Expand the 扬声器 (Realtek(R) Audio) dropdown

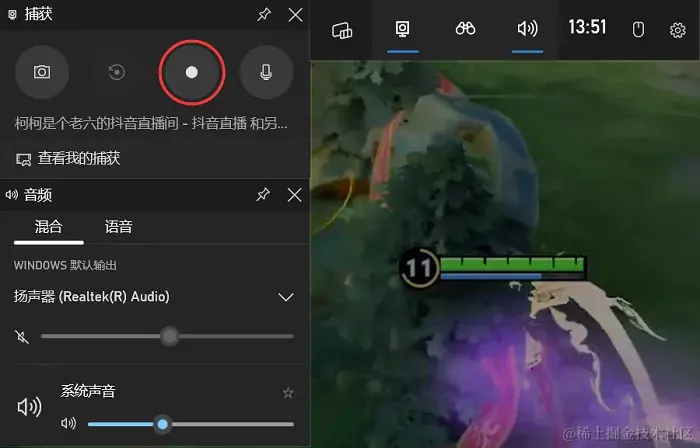pos(286,297)
